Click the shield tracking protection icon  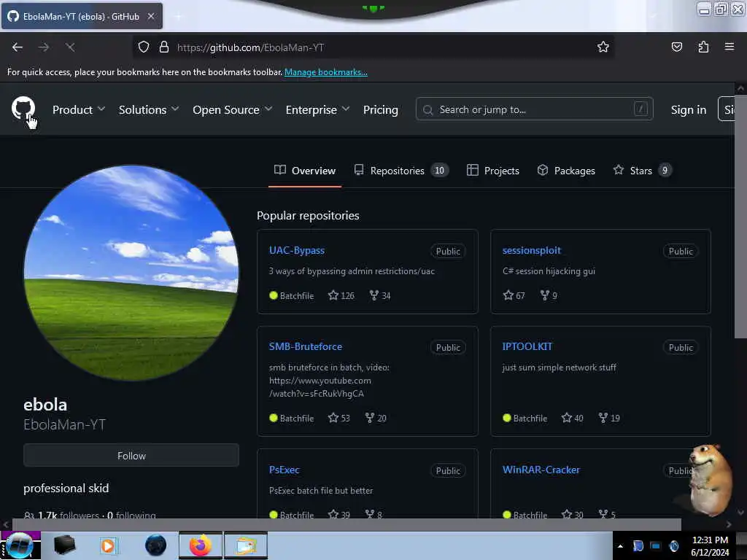tap(144, 47)
